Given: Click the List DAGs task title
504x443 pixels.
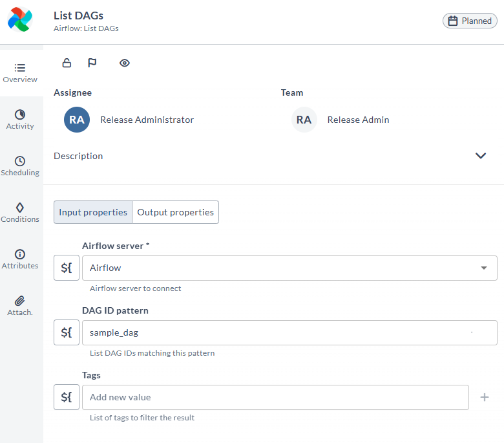Looking at the screenshot, I should [x=78, y=16].
